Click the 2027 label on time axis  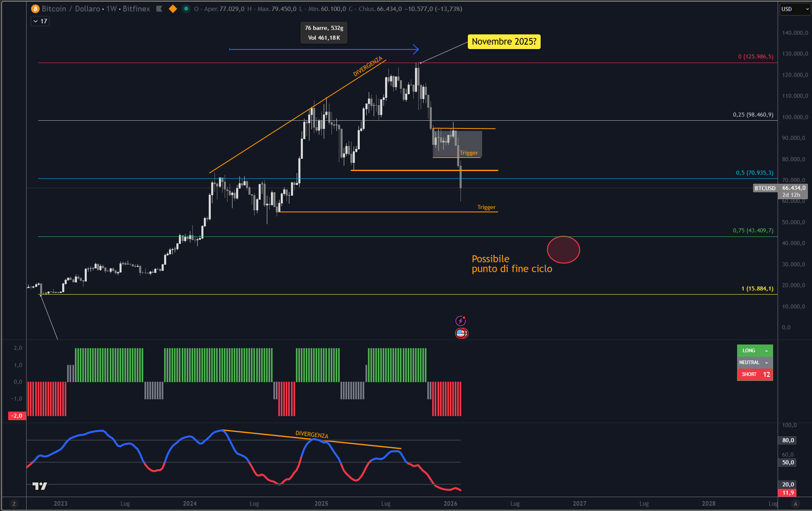click(580, 504)
